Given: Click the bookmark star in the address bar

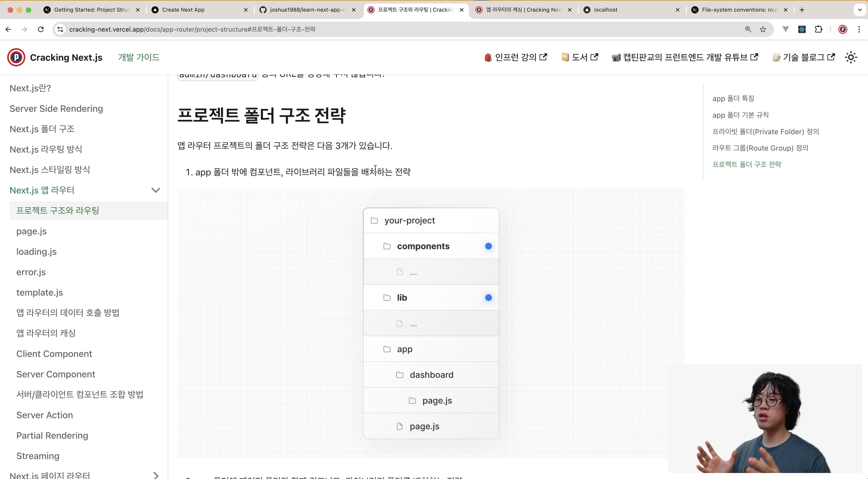Looking at the screenshot, I should pyautogui.click(x=763, y=29).
